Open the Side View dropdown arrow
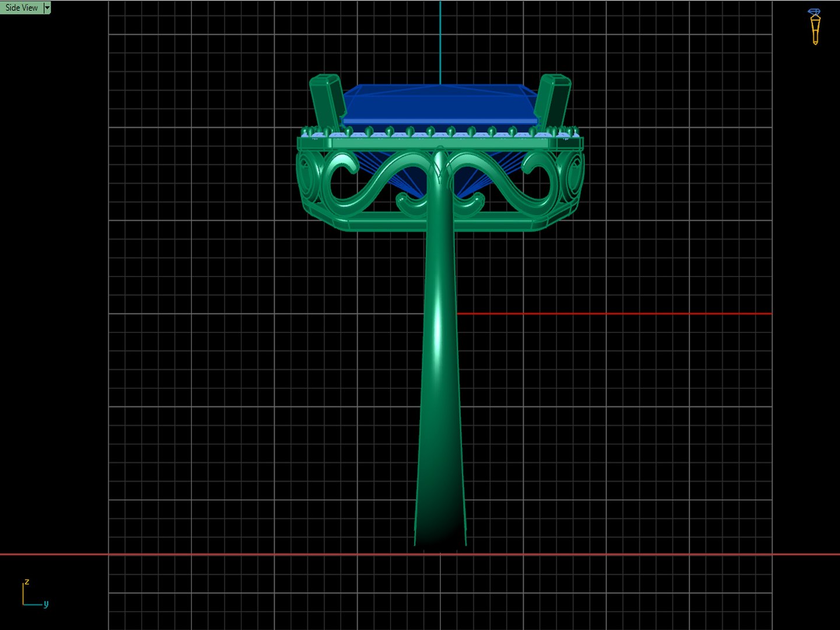This screenshot has width=840, height=630. pos(47,8)
